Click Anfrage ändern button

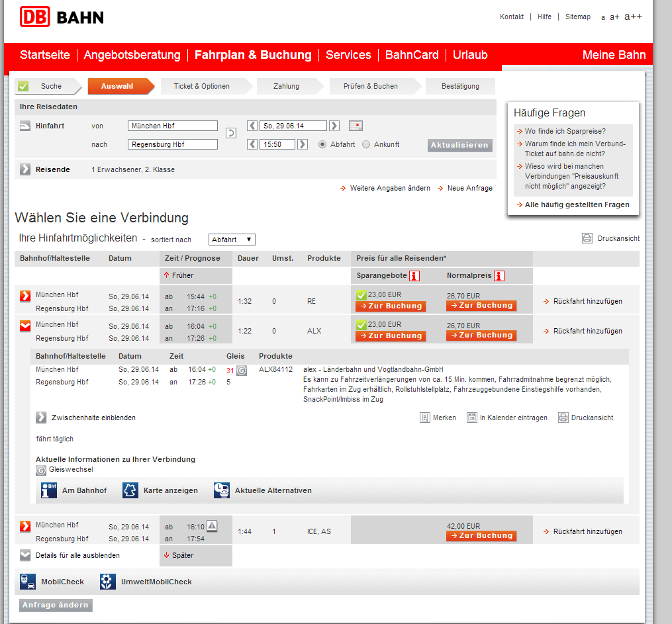point(56,605)
